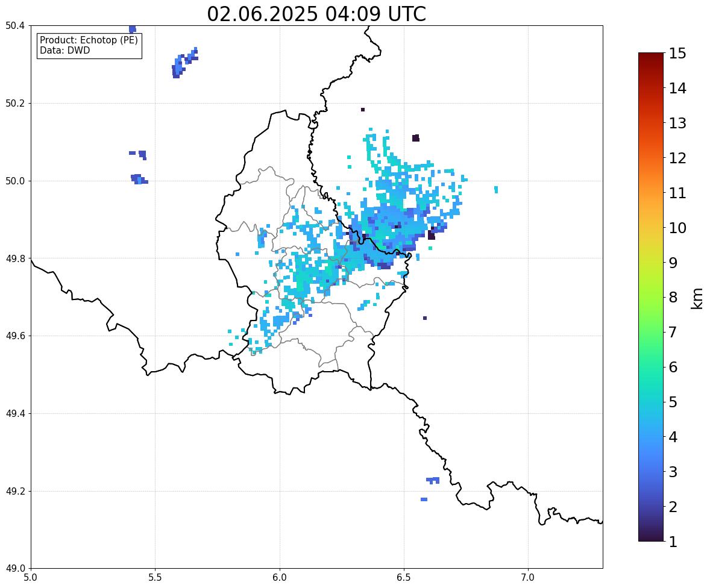Click the y-axis label 49.6
Viewport: 710px width, 588px height.
[x=15, y=336]
